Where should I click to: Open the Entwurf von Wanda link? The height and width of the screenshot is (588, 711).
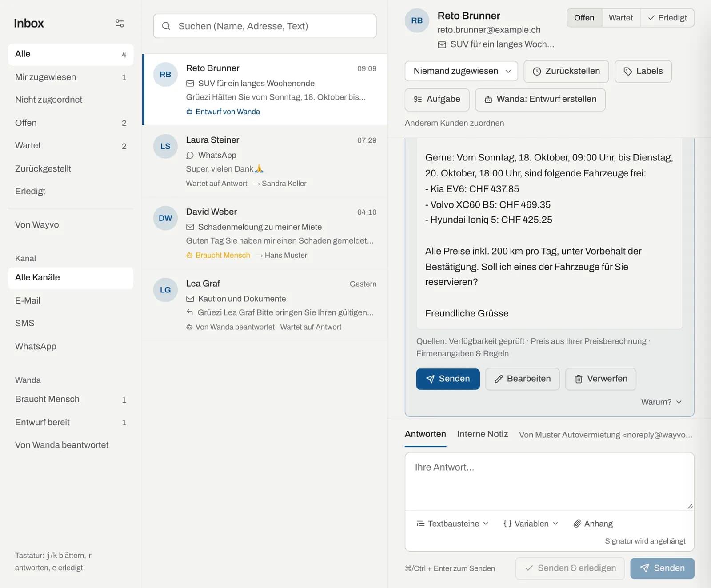pos(223,112)
